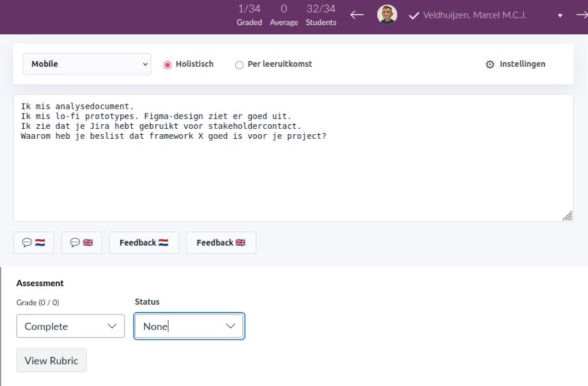Click the 32/34 Students counter
Viewport: 588px width, 386px height.
tap(321, 15)
